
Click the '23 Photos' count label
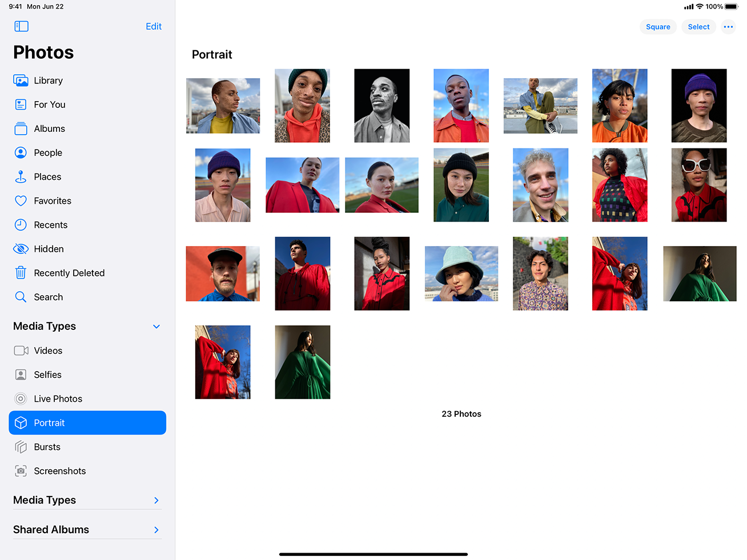(x=461, y=414)
